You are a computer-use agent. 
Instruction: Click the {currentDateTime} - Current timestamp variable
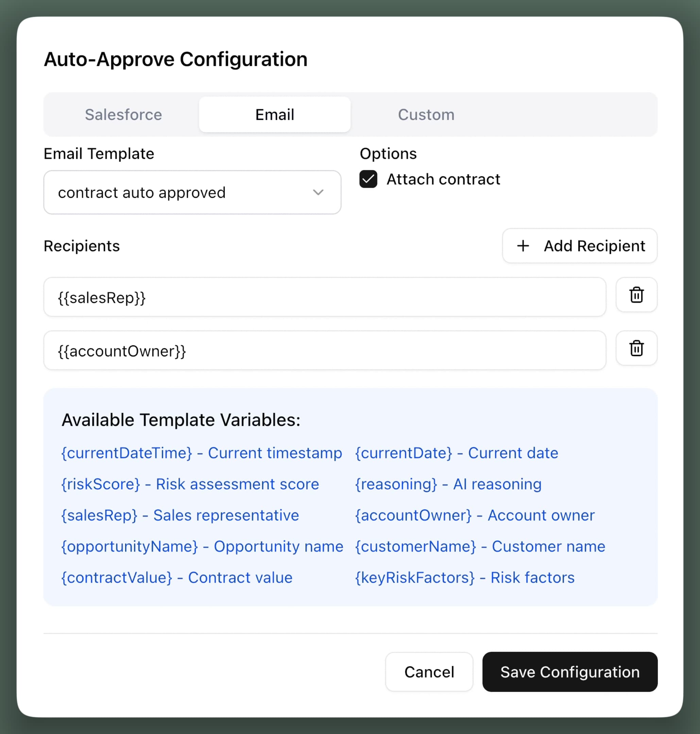point(202,453)
